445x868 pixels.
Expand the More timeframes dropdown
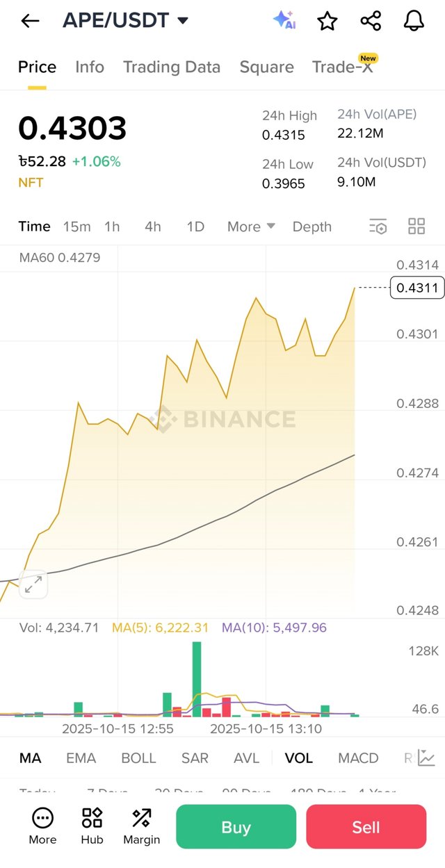point(251,227)
